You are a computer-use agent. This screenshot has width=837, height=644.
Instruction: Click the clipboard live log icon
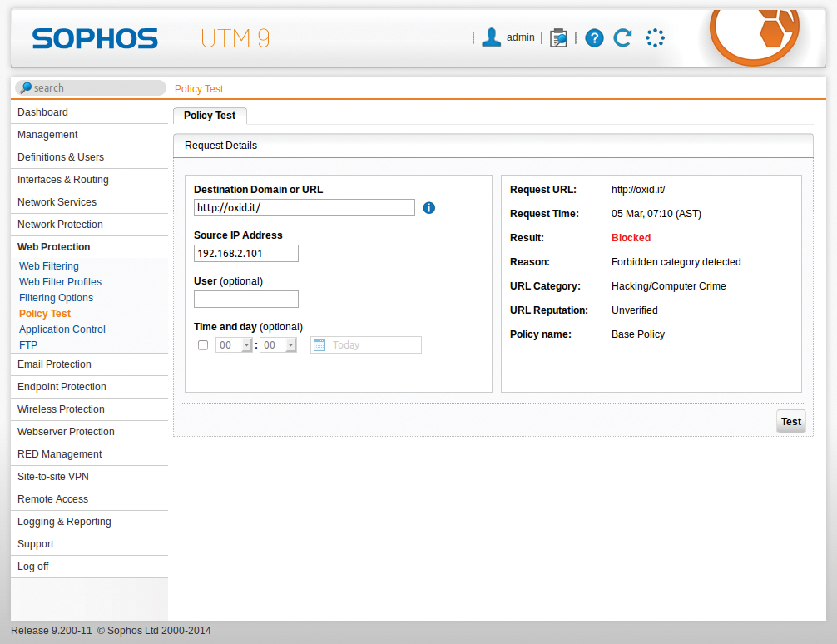[x=558, y=37]
